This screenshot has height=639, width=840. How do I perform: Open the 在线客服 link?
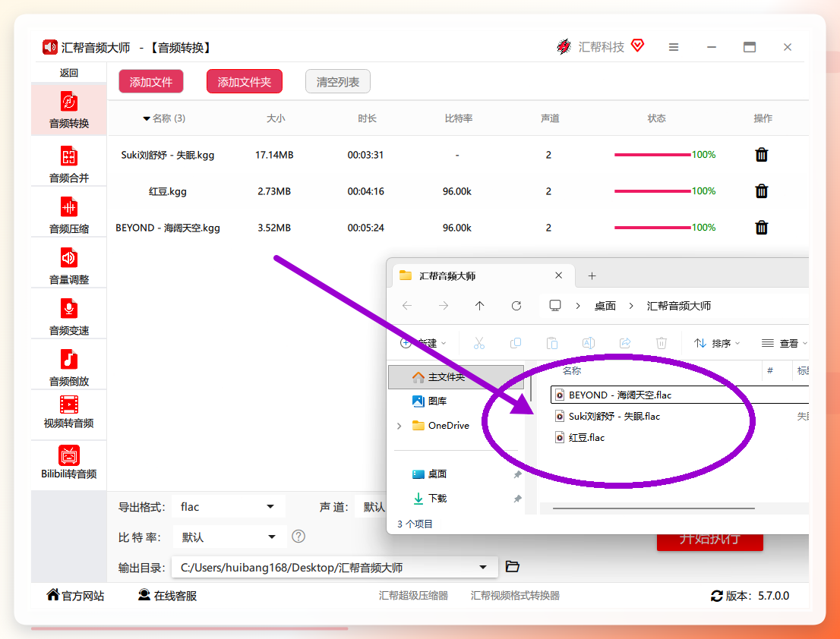point(168,595)
